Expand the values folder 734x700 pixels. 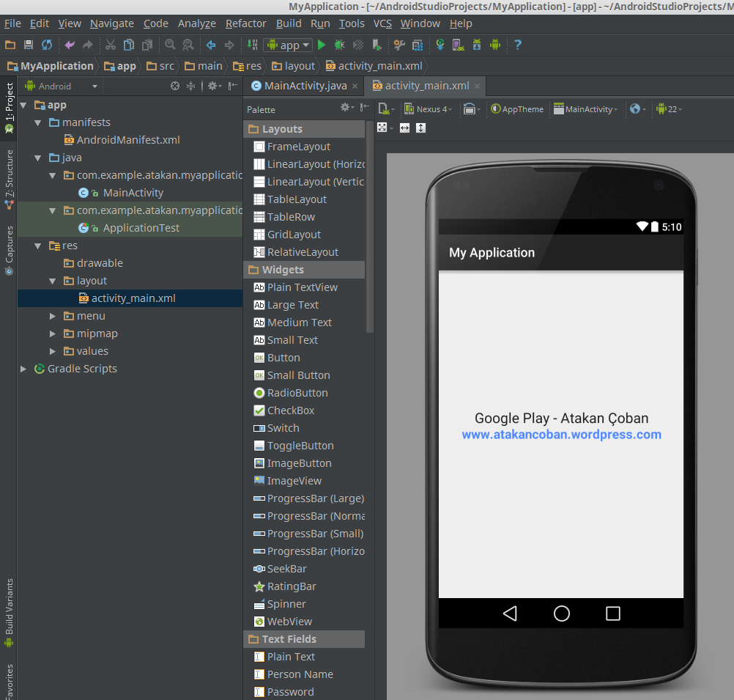[53, 351]
